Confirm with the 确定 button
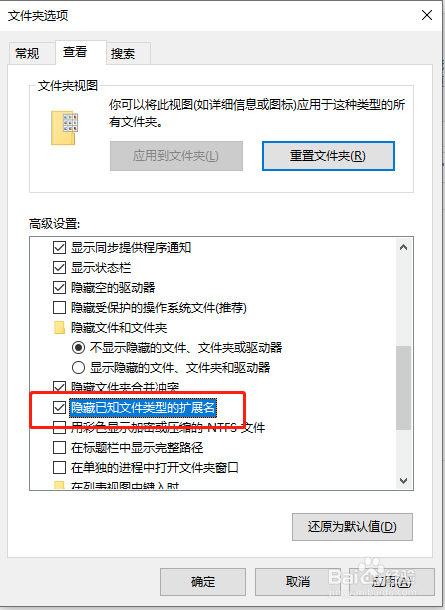445x610 pixels. pyautogui.click(x=203, y=582)
